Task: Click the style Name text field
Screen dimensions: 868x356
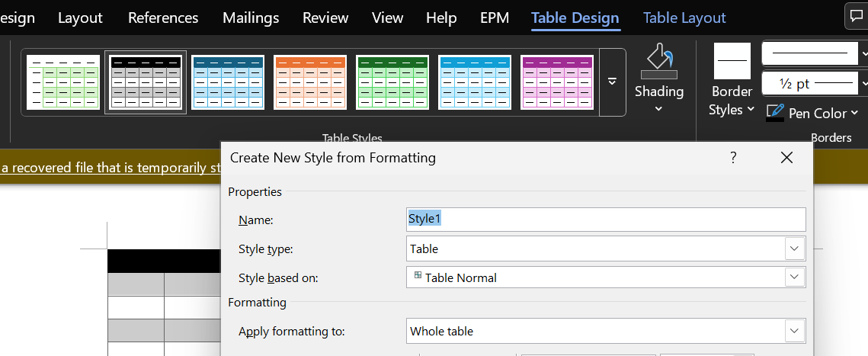Action: (606, 220)
